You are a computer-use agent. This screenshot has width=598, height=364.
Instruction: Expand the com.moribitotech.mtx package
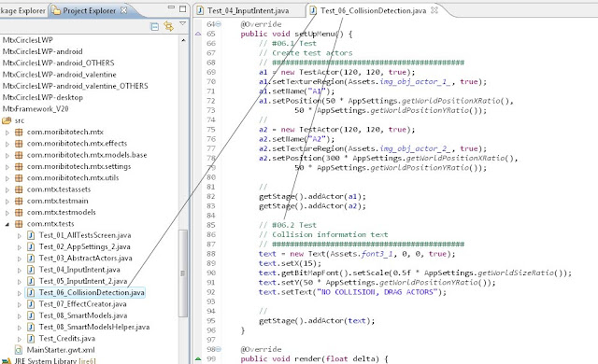click(x=7, y=133)
